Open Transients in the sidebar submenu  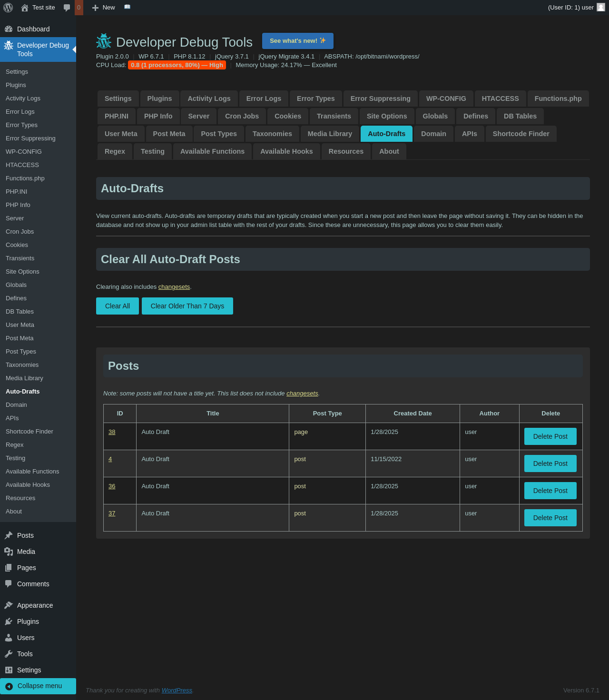(x=20, y=258)
